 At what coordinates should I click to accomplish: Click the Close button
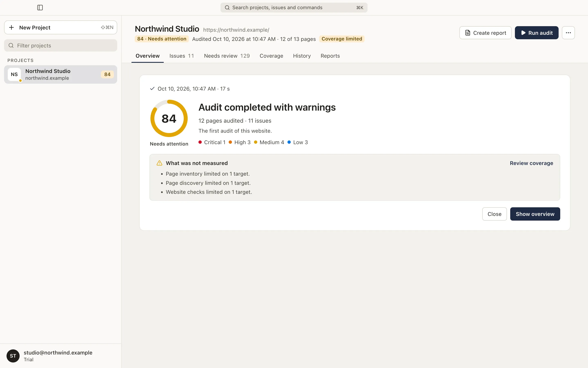coord(494,214)
